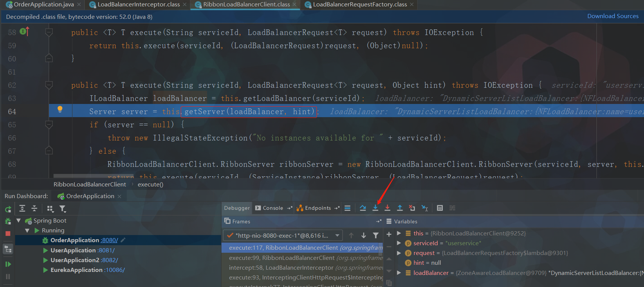The height and width of the screenshot is (287, 644).
Task: Click the Restore Frames layout icon
Action: click(378, 221)
